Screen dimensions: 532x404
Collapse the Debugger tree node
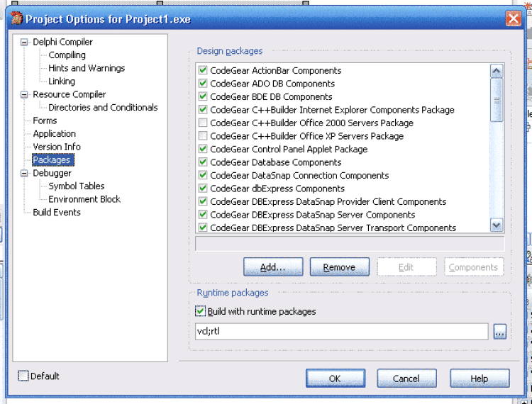[25, 174]
